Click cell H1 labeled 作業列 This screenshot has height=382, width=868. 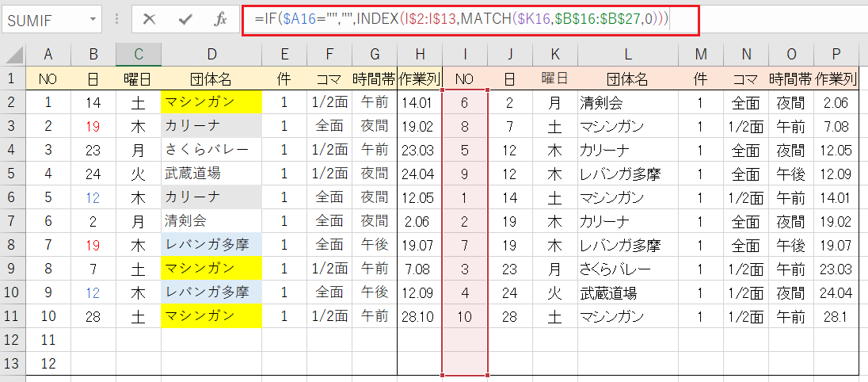[x=421, y=78]
